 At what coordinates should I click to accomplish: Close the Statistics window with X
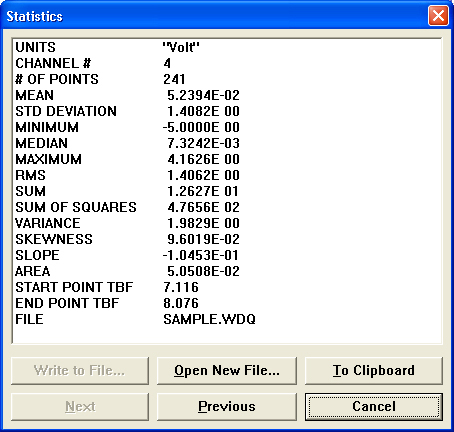click(438, 16)
